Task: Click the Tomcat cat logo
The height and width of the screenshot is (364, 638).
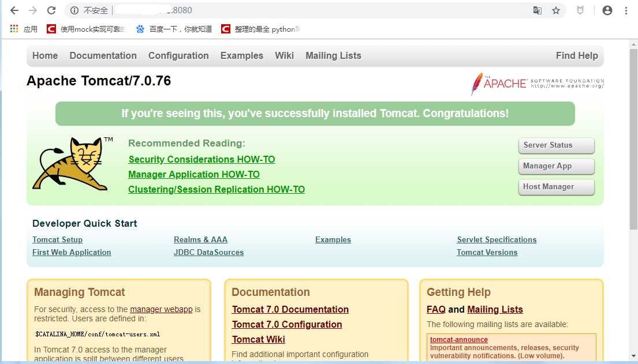Action: coord(72,164)
